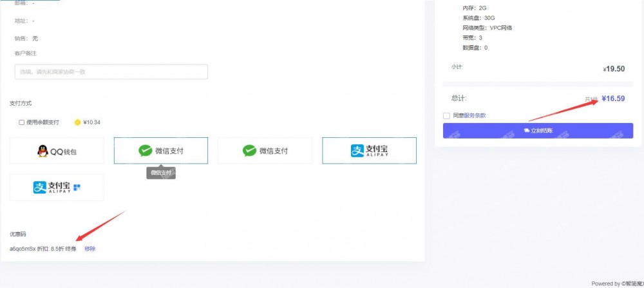This screenshot has height=288, width=644.
Task: Select the 支付宝 option with QR code icon
Action: tap(57, 187)
